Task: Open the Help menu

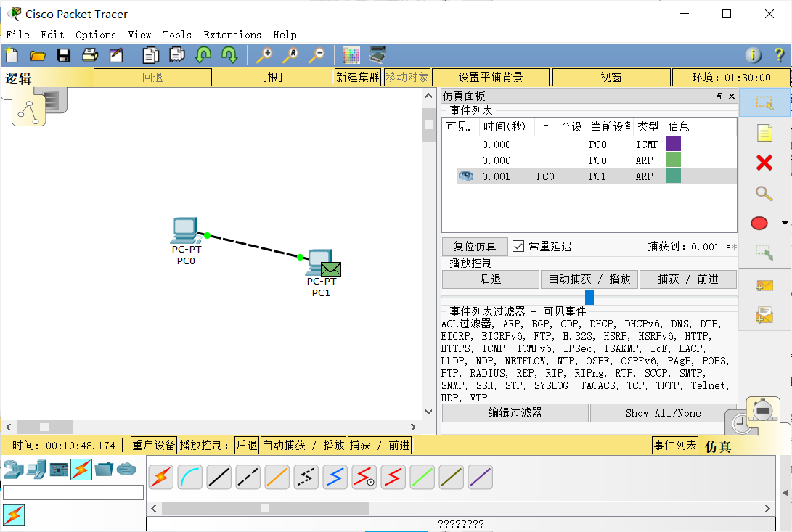Action: coord(285,35)
